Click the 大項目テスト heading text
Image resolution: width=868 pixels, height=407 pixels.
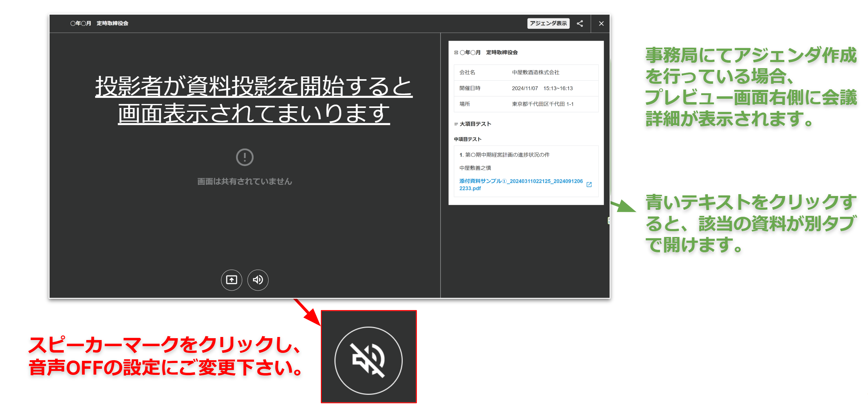tap(475, 124)
